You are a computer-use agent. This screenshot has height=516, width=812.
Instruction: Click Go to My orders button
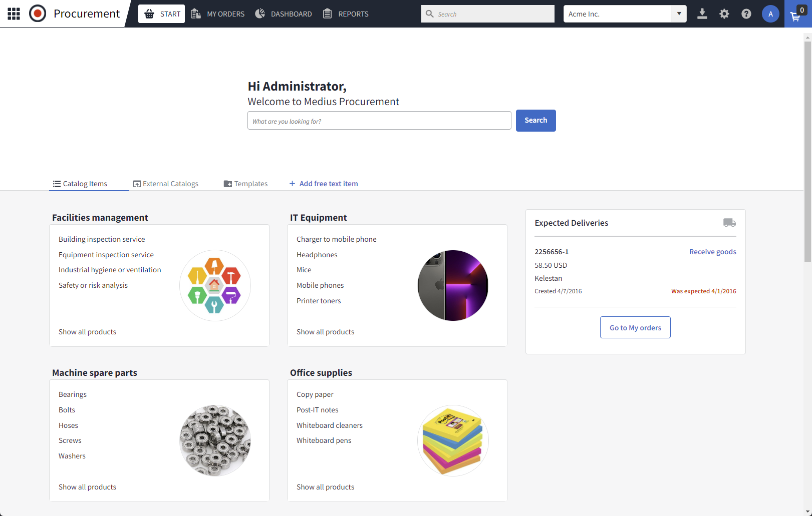(635, 327)
